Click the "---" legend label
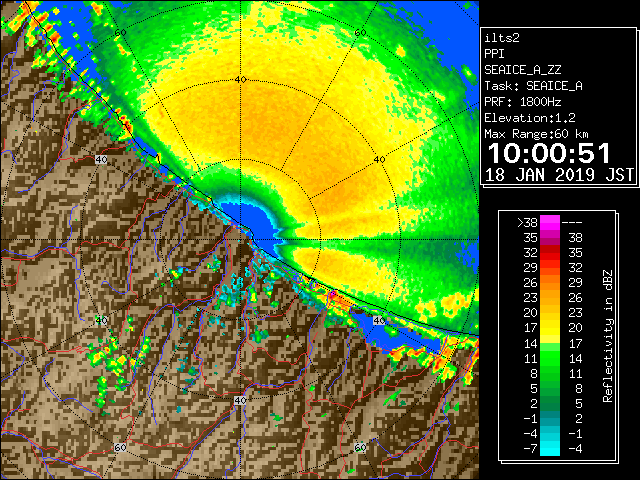640x480 pixels. [572, 223]
